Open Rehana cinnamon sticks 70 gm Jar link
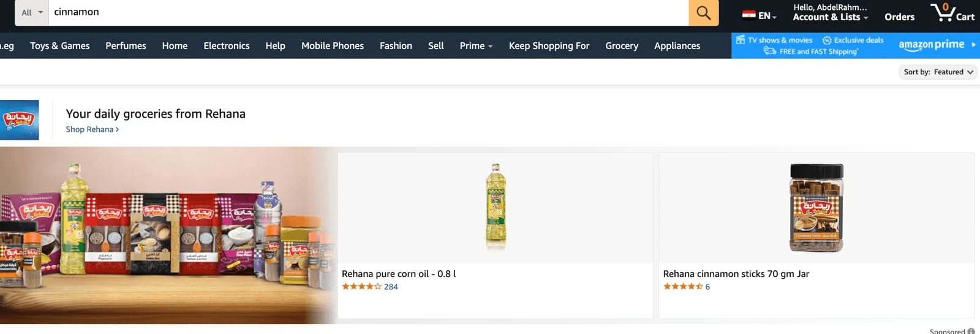This screenshot has height=334, width=980. click(x=736, y=274)
